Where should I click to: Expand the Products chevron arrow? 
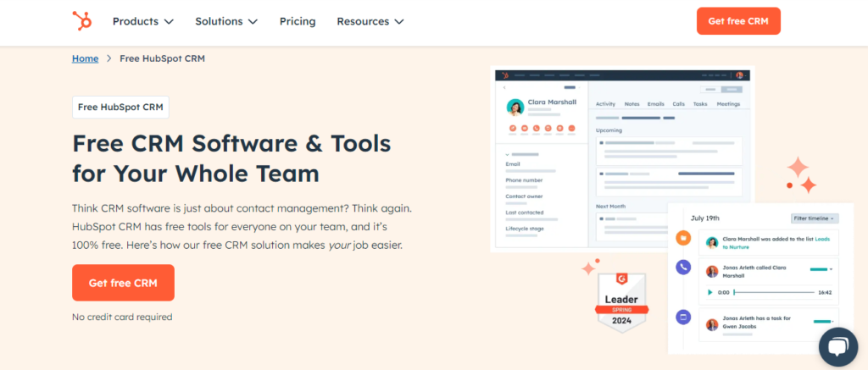click(169, 21)
